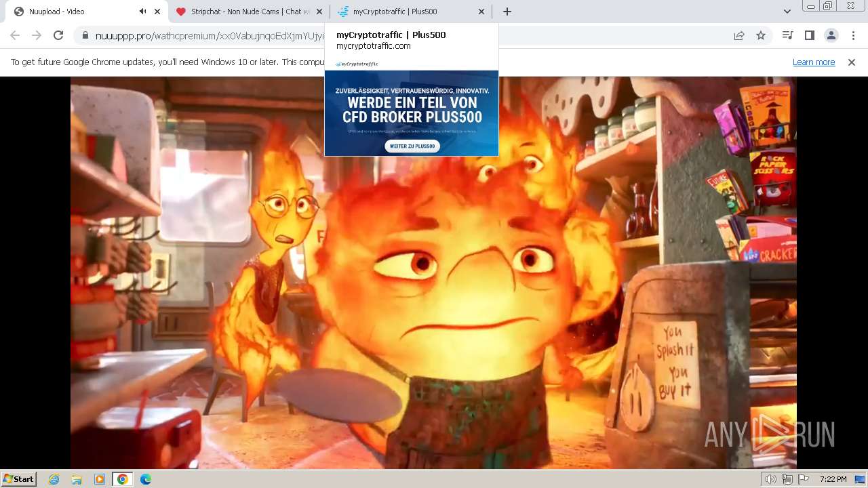
Task: Focus the address bar URL
Action: pyautogui.click(x=210, y=36)
